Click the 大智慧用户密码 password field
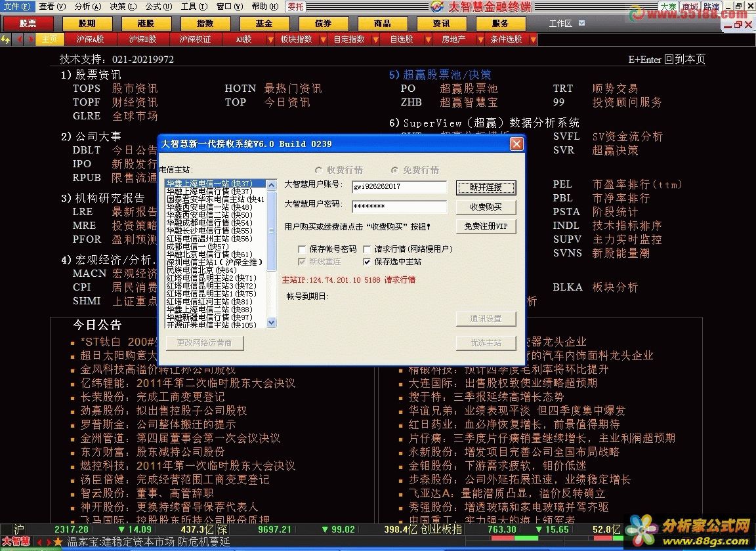The height and width of the screenshot is (551, 756). tap(399, 207)
